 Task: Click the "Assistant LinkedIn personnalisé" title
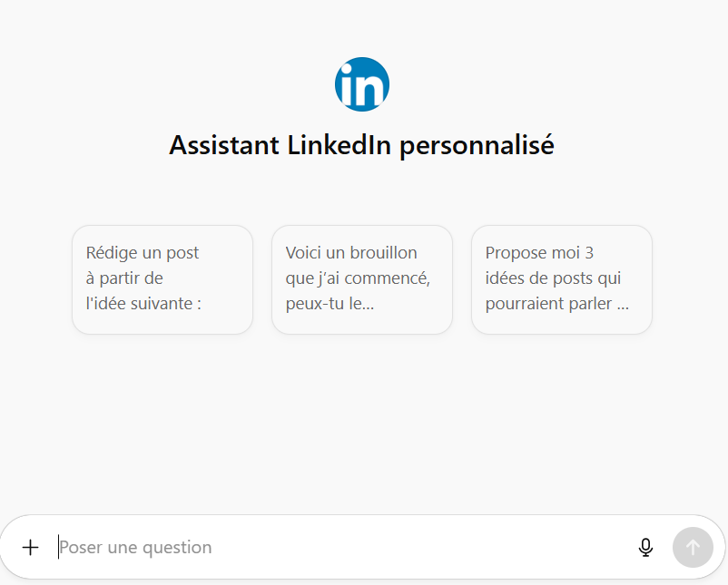click(361, 145)
